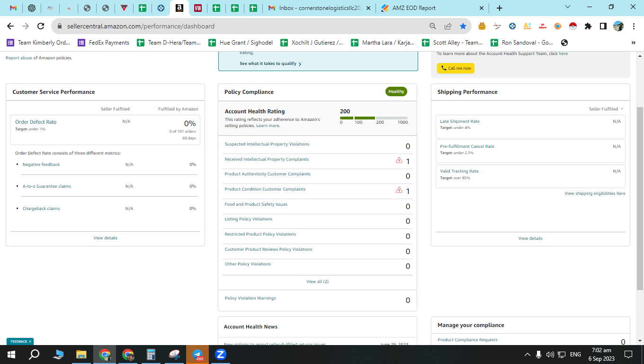Screen dimensions: 644x364
Task: Bookmark this page with the star icon
Action: coord(463,26)
